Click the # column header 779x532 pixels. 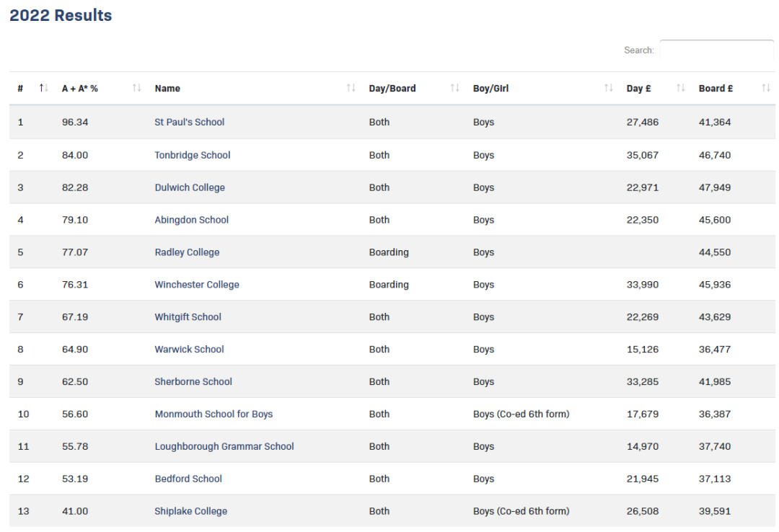tap(20, 89)
